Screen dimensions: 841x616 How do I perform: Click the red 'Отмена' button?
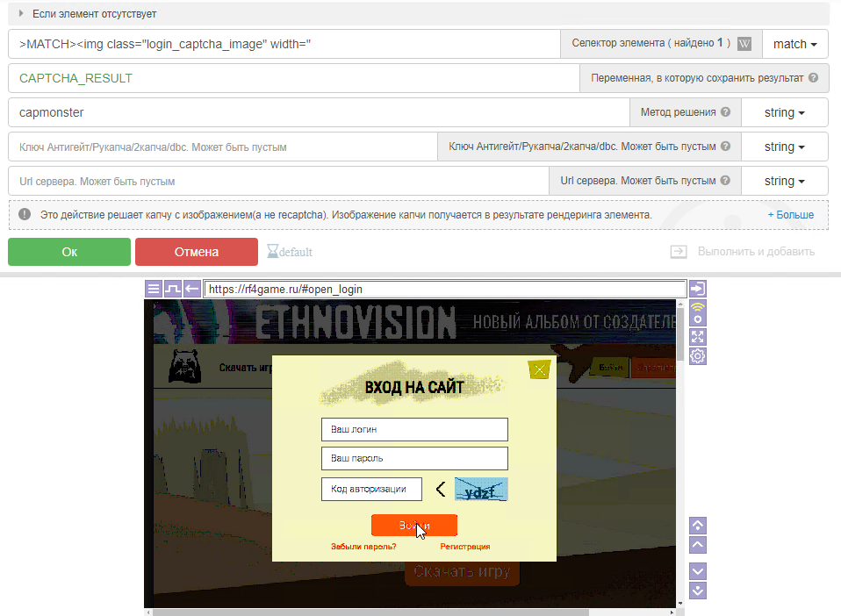click(196, 252)
